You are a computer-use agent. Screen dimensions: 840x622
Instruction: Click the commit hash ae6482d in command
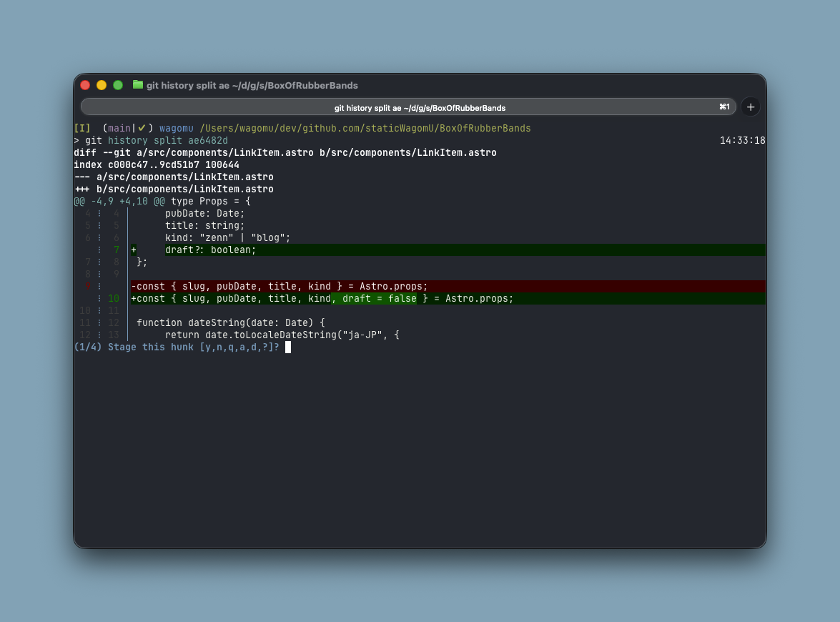pos(207,141)
